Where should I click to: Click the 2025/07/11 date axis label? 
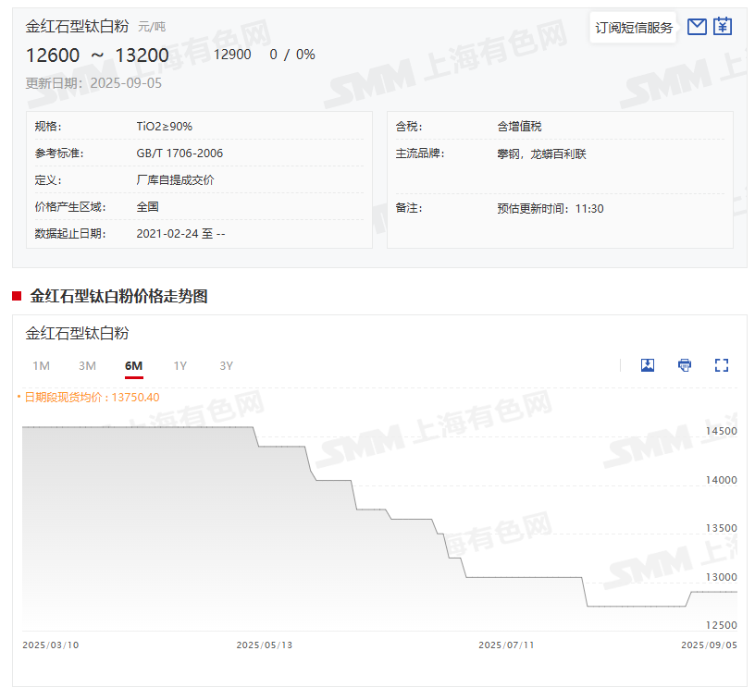pyautogui.click(x=506, y=645)
